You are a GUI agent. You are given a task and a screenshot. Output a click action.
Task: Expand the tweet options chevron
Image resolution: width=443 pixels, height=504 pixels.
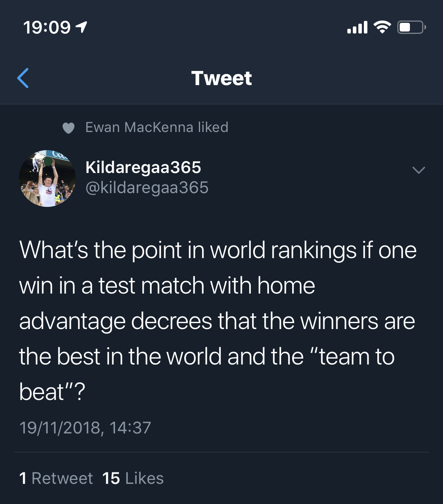(418, 170)
